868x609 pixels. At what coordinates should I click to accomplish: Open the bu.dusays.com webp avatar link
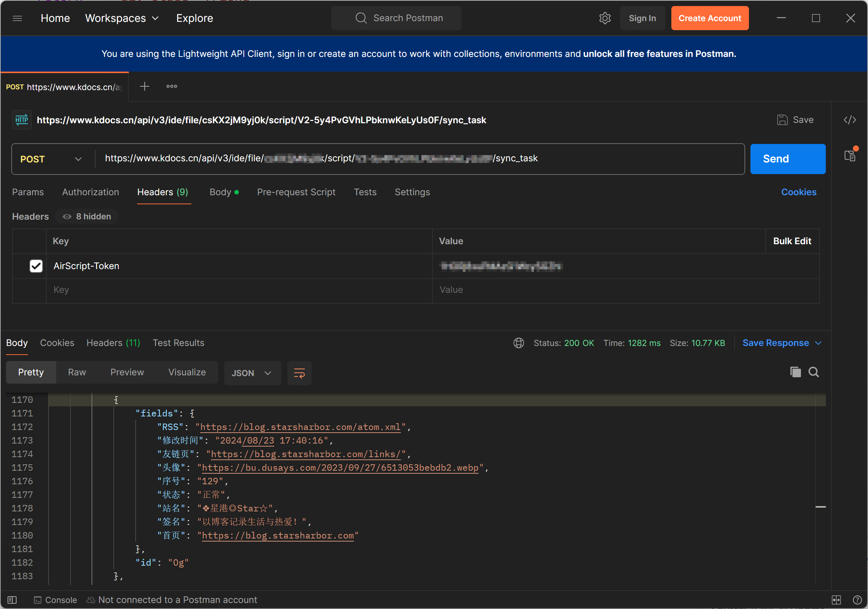coord(340,468)
